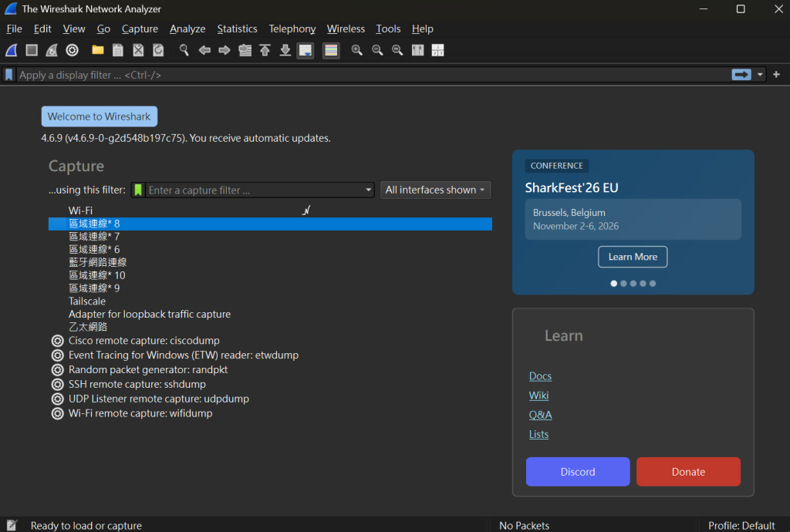
Task: Open the Analyze menu
Action: (187, 29)
